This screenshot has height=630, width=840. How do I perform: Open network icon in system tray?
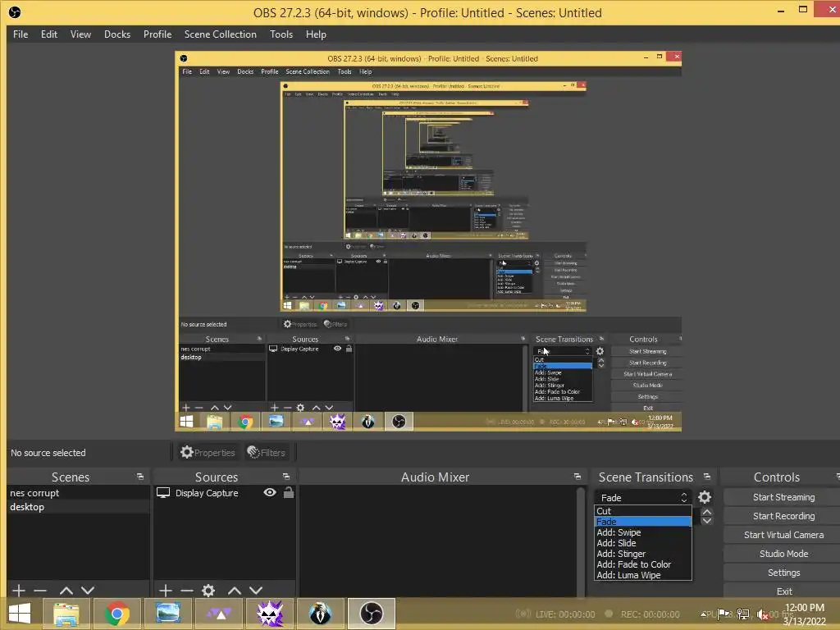[743, 614]
